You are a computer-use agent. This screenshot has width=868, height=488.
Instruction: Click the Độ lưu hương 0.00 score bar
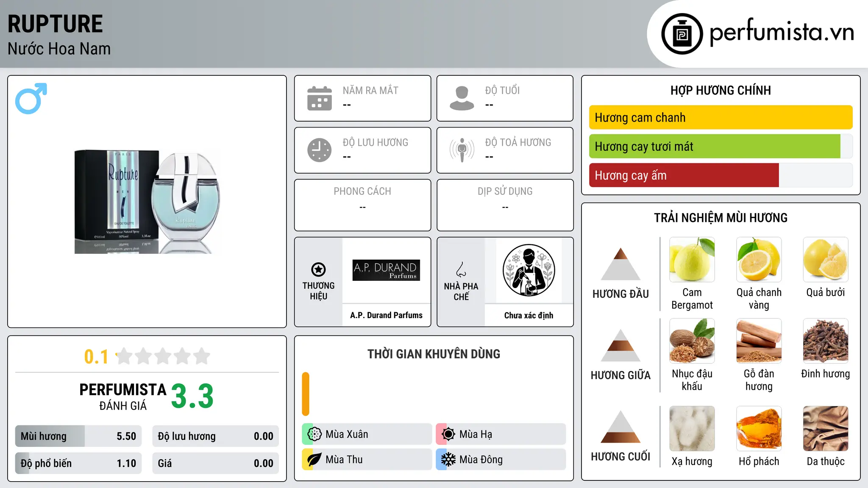tap(216, 436)
